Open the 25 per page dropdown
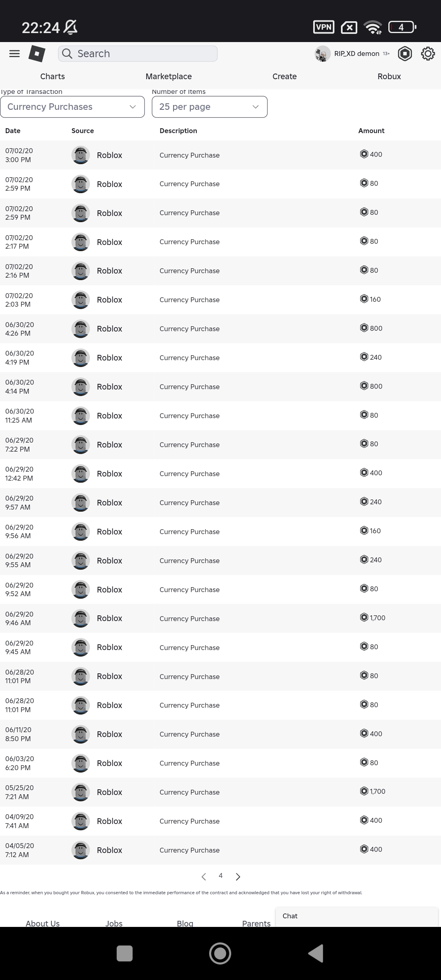The height and width of the screenshot is (980, 441). pyautogui.click(x=209, y=107)
